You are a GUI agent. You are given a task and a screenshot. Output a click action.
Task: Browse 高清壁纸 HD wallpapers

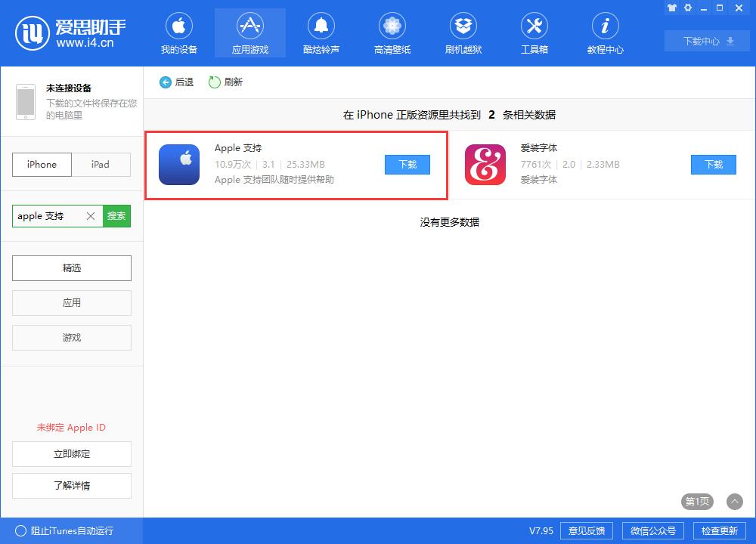tap(392, 32)
